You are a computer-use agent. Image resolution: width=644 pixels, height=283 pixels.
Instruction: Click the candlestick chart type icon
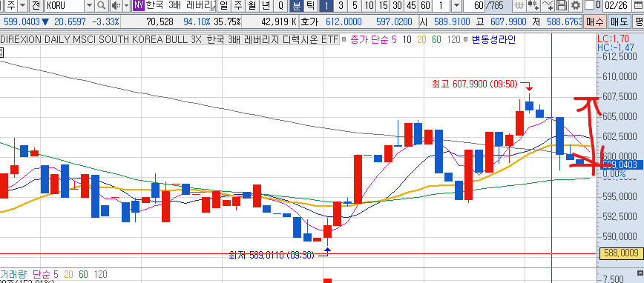tap(533, 6)
